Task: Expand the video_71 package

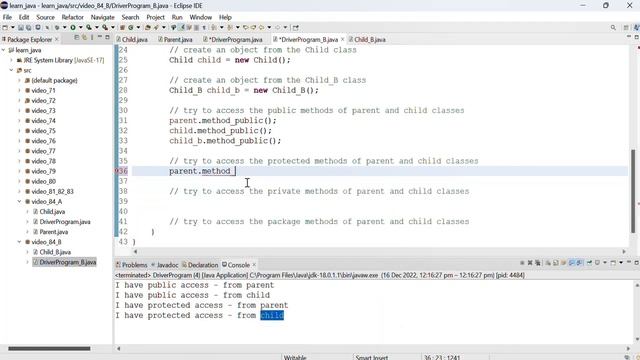Action: pos(19,91)
